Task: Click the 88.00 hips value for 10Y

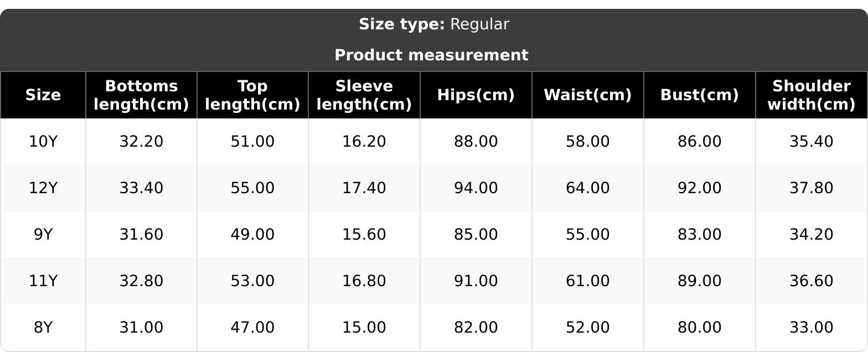Action: 476,142
